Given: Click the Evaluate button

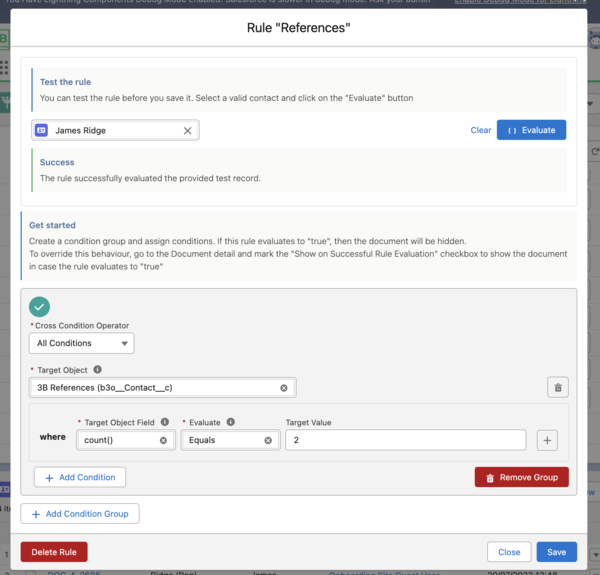Looking at the screenshot, I should (531, 130).
